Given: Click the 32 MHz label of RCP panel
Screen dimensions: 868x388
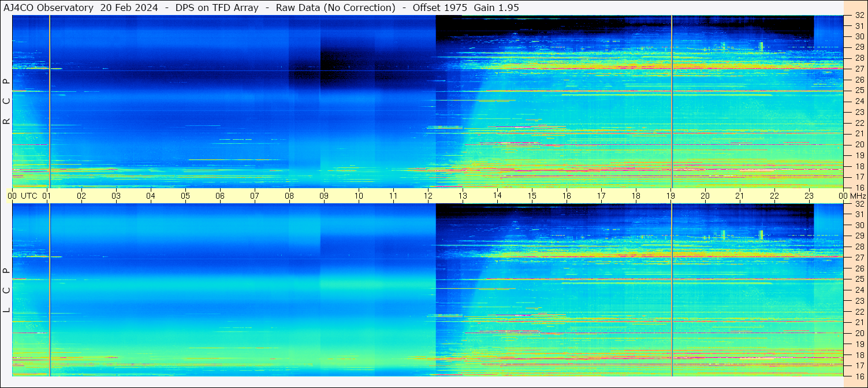Looking at the screenshot, I should [x=859, y=16].
